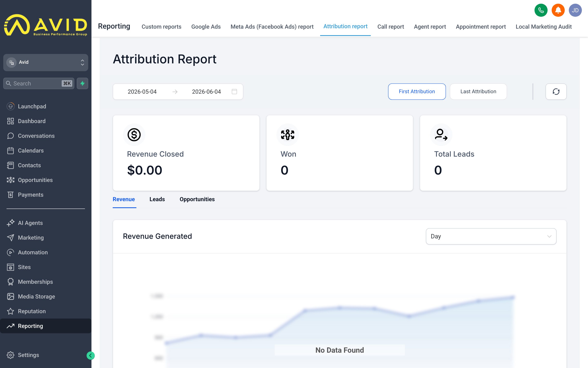Switch to the Opportunities sub-tab
588x368 pixels.
point(197,199)
